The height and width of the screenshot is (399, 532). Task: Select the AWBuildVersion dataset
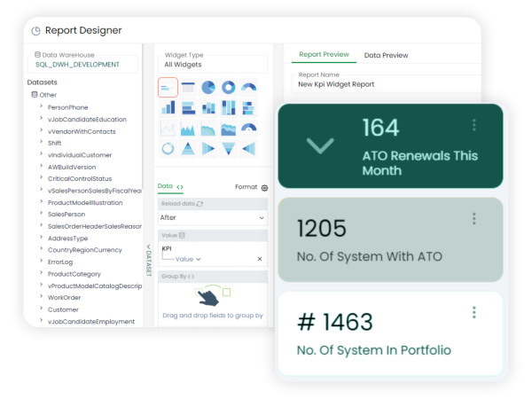(x=72, y=168)
